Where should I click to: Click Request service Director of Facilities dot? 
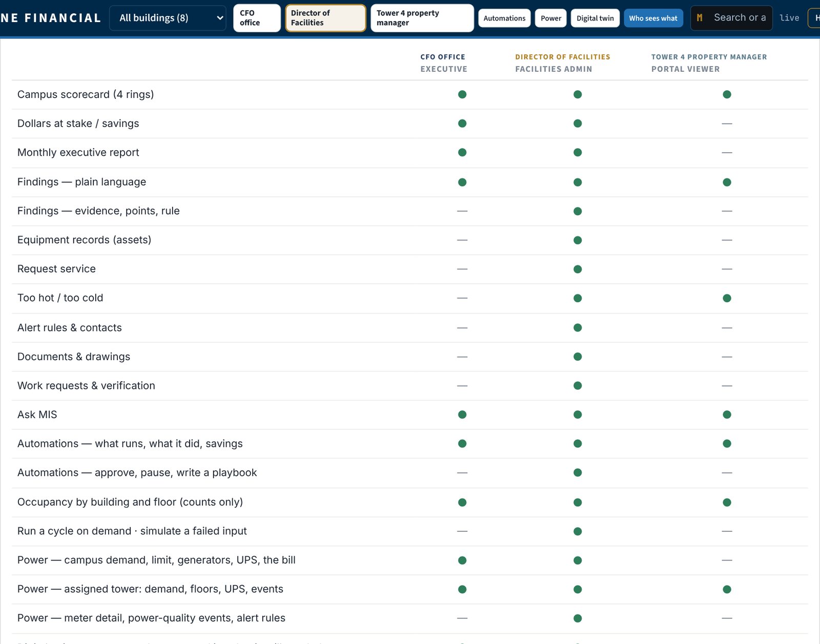(578, 269)
